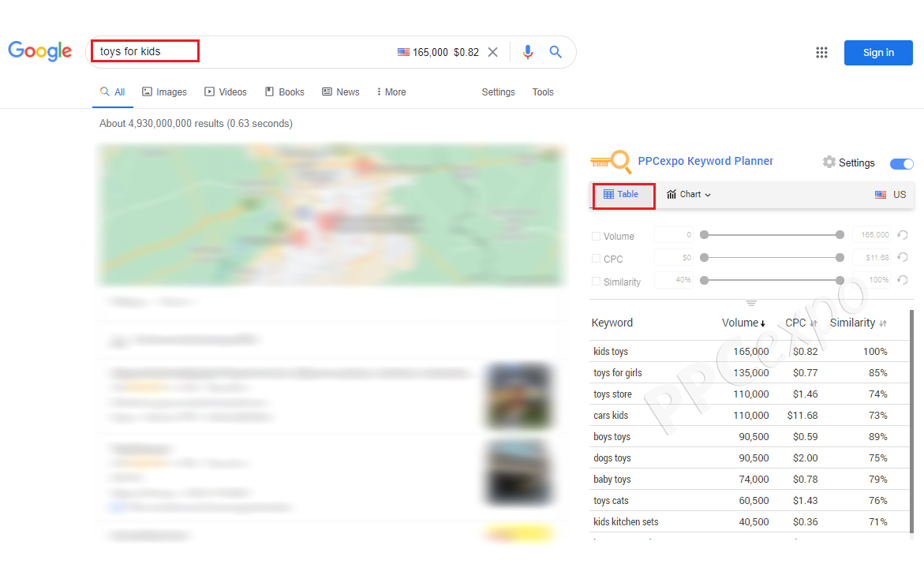Click the US flag in search bar
This screenshot has height=575, width=924.
click(403, 52)
